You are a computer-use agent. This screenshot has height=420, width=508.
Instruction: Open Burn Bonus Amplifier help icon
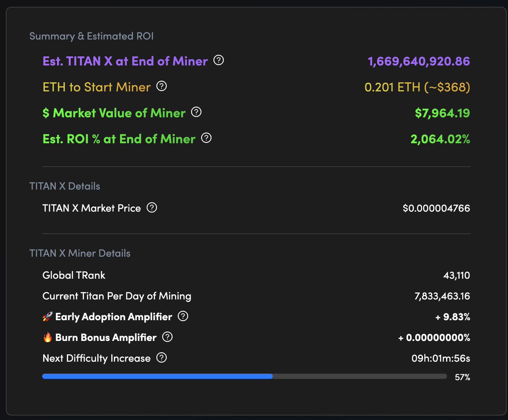click(168, 337)
